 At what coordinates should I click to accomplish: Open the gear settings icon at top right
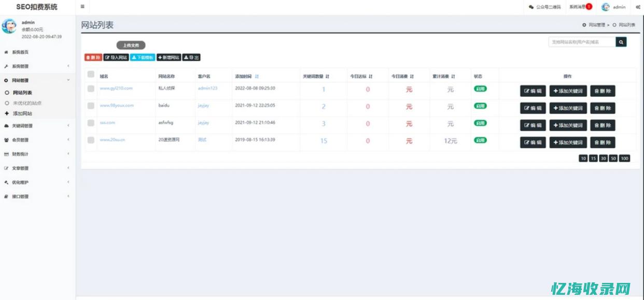click(x=637, y=7)
